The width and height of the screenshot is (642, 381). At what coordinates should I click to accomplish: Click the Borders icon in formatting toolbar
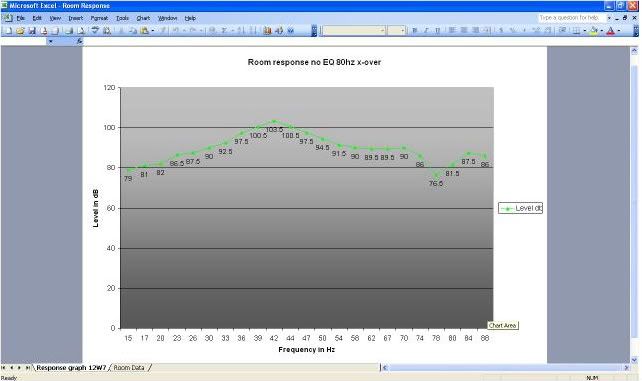576,31
